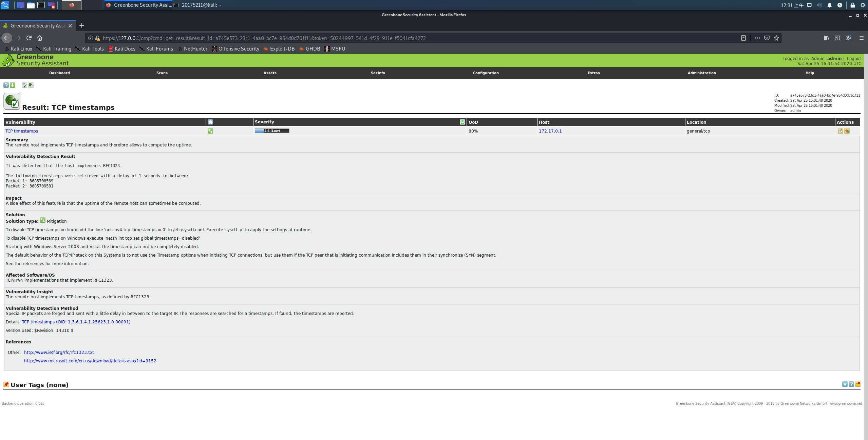Add a note using the Actions icon
868x440 pixels.
pos(840,131)
